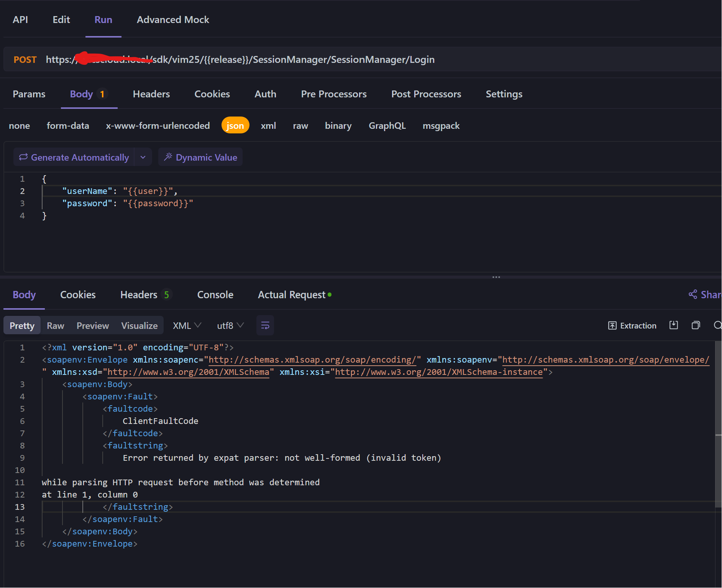The height and width of the screenshot is (588, 722).
Task: Choose form-data body type
Action: pos(68,126)
